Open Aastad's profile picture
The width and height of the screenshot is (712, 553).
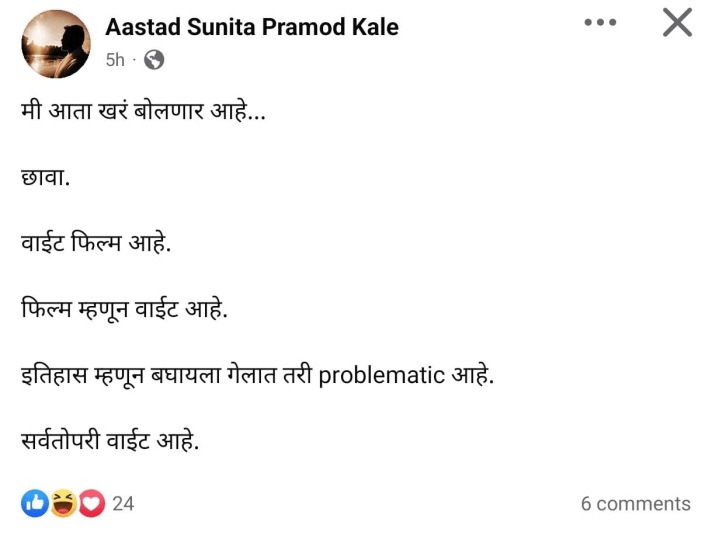pos(55,43)
